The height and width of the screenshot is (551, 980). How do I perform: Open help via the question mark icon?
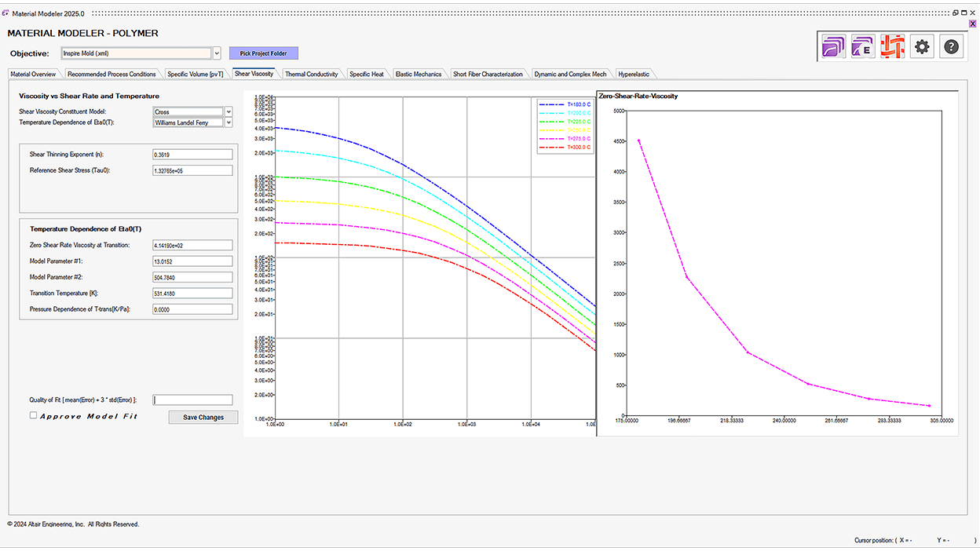click(x=951, y=46)
